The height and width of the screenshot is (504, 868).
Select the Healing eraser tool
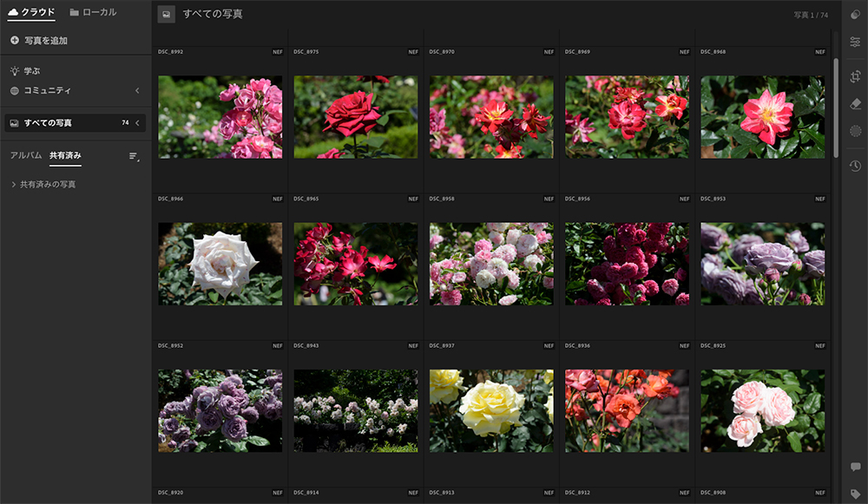(855, 103)
